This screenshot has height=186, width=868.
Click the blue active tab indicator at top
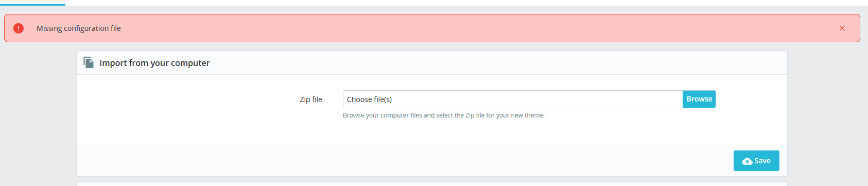point(32,5)
